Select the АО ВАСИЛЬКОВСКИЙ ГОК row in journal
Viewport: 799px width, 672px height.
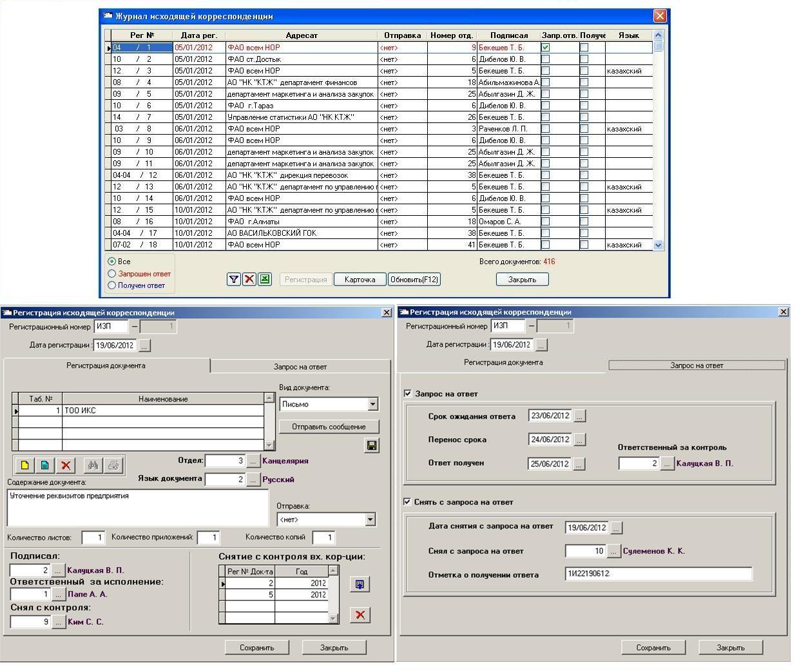click(x=379, y=233)
